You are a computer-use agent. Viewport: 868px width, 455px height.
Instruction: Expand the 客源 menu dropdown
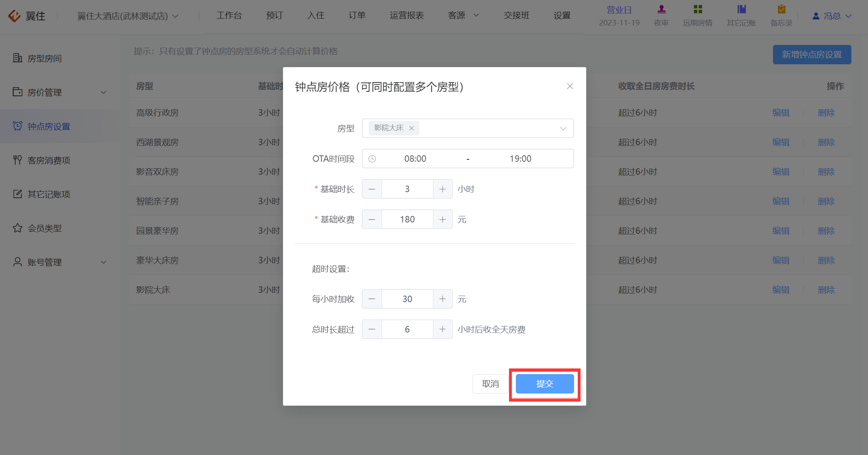463,15
